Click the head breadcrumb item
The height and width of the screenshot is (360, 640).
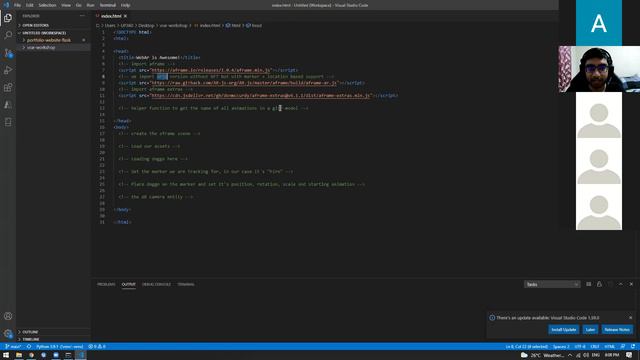(254, 25)
